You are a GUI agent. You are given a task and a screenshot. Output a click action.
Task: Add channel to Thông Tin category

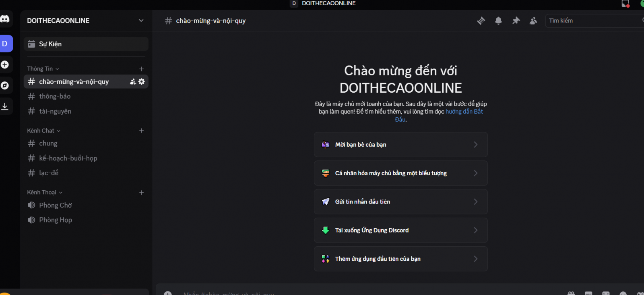click(141, 69)
